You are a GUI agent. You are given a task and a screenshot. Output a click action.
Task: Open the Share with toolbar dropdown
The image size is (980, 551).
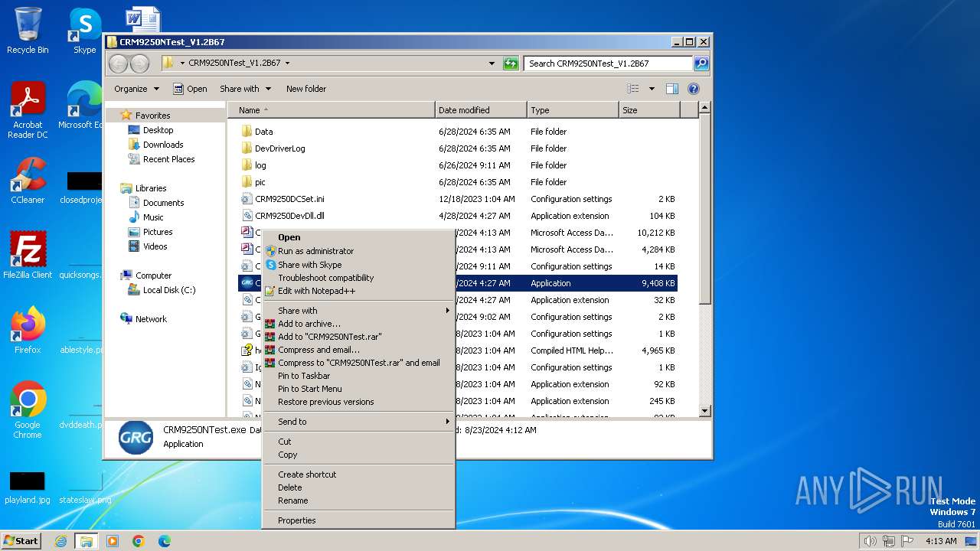coord(245,89)
